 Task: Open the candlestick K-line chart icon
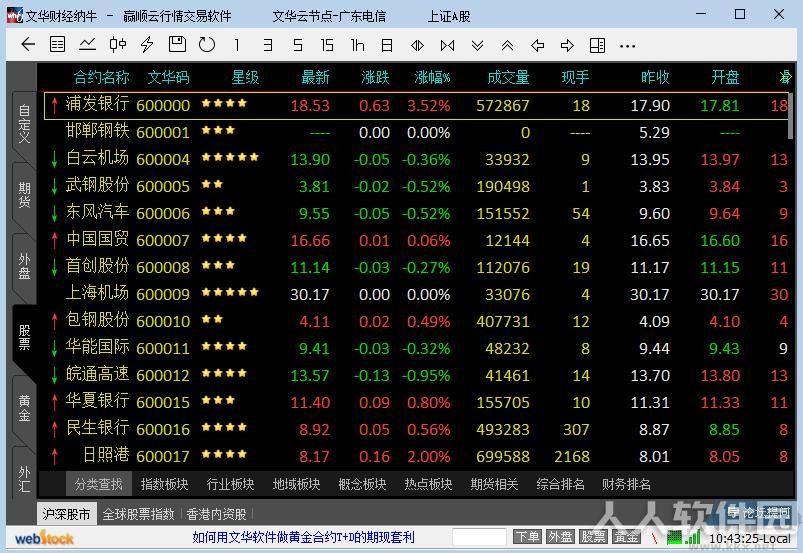pyautogui.click(x=118, y=45)
